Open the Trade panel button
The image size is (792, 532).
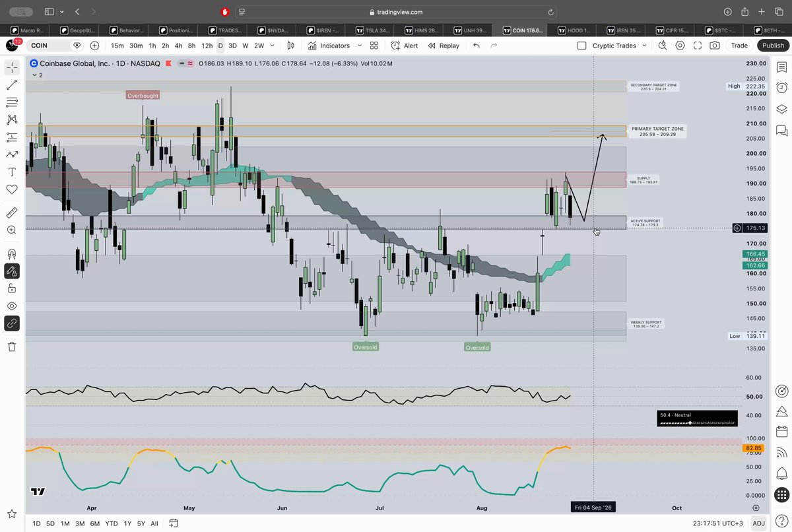pos(739,46)
